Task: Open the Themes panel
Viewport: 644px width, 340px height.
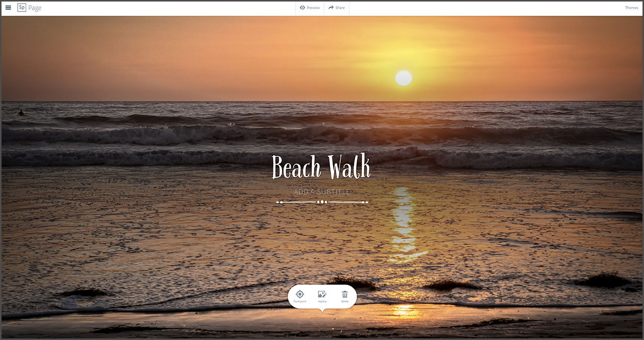Action: pyautogui.click(x=631, y=8)
